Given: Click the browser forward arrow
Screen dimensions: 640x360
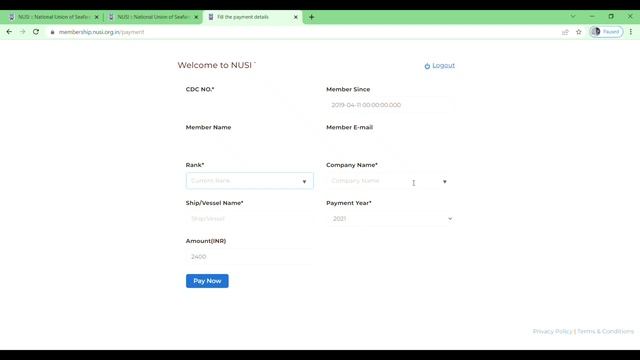Looking at the screenshot, I should click(23, 32).
